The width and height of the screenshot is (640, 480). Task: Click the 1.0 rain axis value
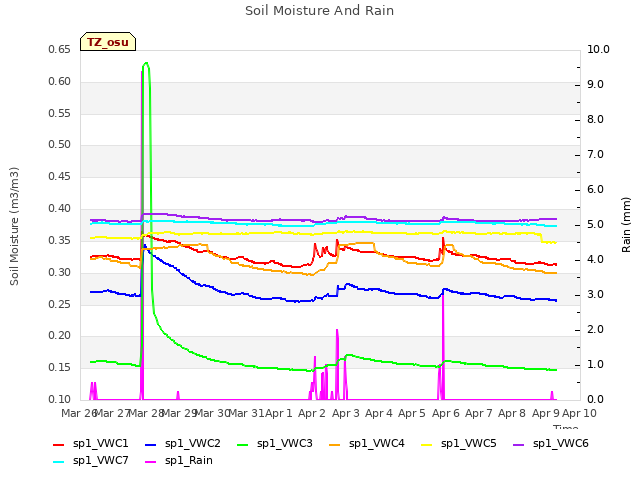(x=596, y=364)
